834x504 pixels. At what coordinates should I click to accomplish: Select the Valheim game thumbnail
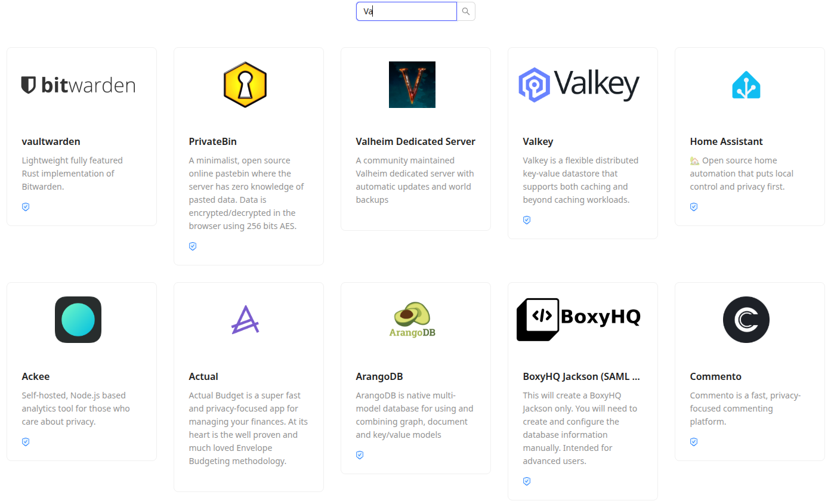pos(412,85)
